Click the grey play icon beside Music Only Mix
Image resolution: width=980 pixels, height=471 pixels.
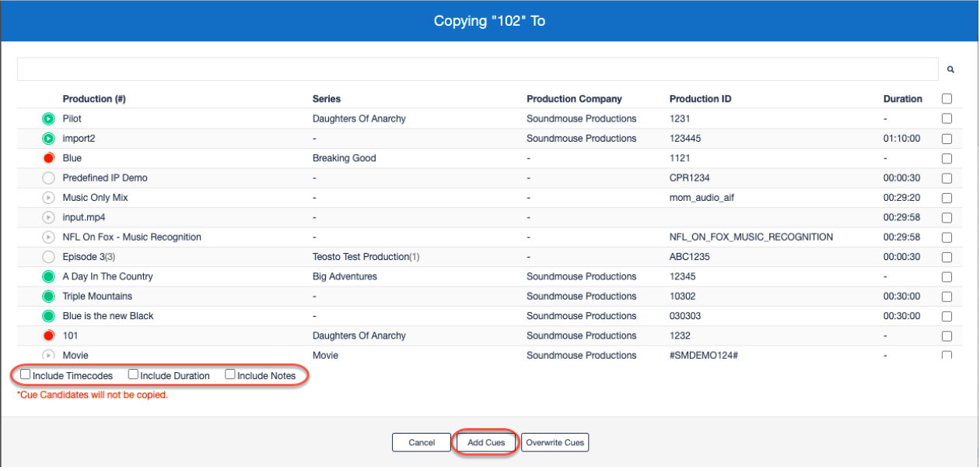(x=48, y=198)
